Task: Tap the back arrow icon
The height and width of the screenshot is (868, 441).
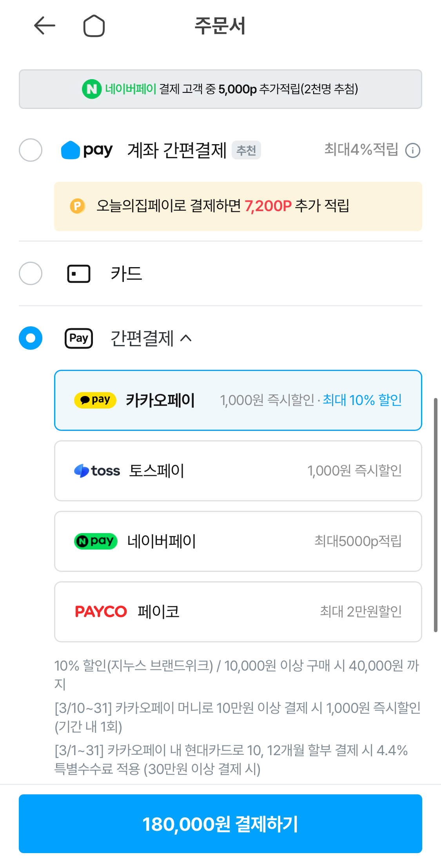Action: (44, 26)
